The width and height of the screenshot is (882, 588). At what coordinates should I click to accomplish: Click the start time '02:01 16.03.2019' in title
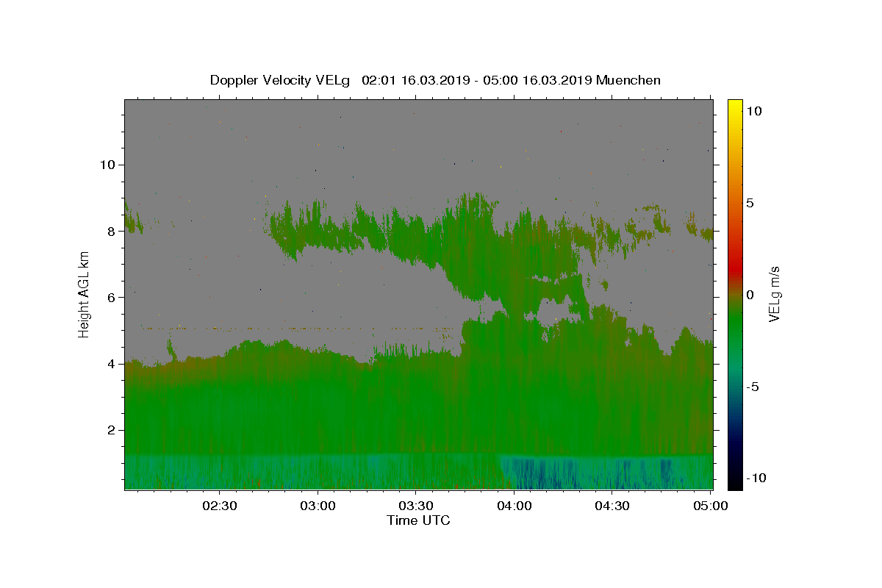[x=415, y=80]
